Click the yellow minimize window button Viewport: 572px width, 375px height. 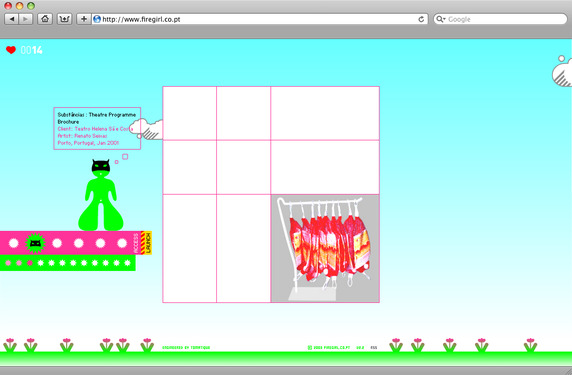tap(19, 5)
